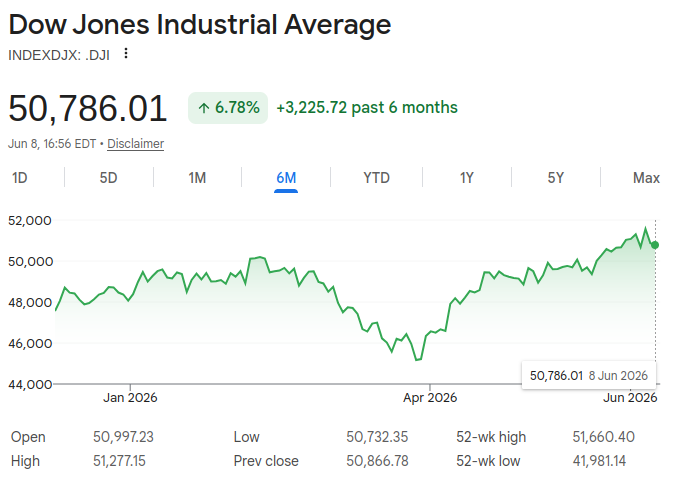Click the Prev close value 50,866.78
The image size is (678, 485).
(x=377, y=461)
